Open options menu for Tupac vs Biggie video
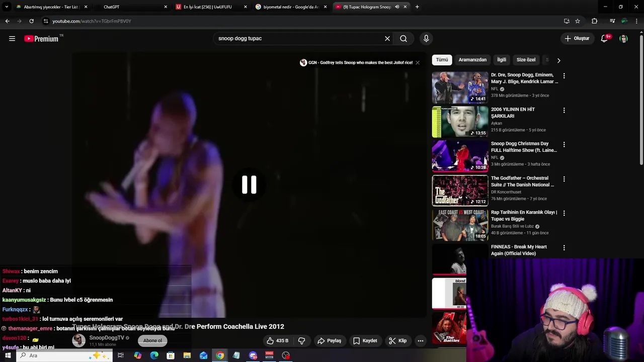This screenshot has width=644, height=362. point(564,213)
